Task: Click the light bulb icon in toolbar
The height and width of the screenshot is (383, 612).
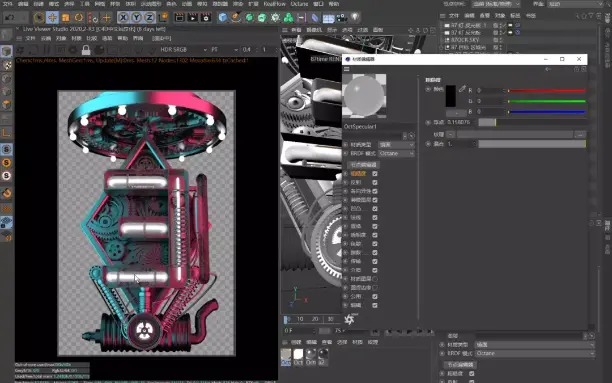Action: click(x=355, y=17)
